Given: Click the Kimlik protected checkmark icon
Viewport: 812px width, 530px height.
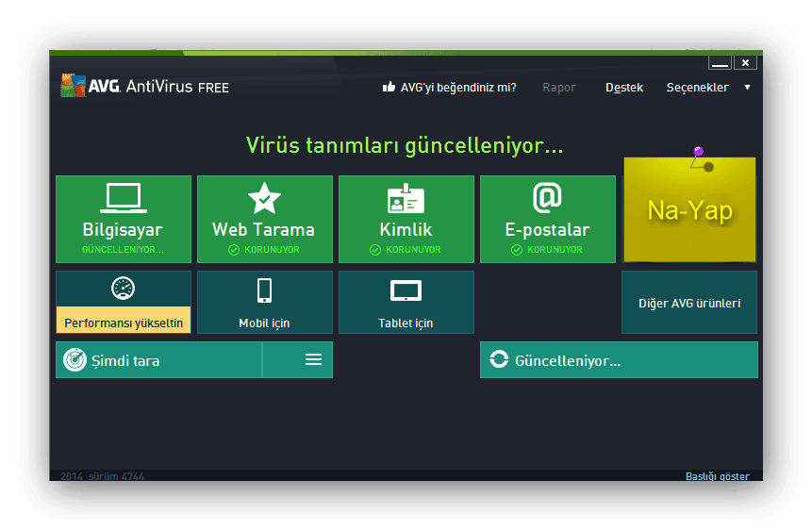Looking at the screenshot, I should click(x=375, y=250).
